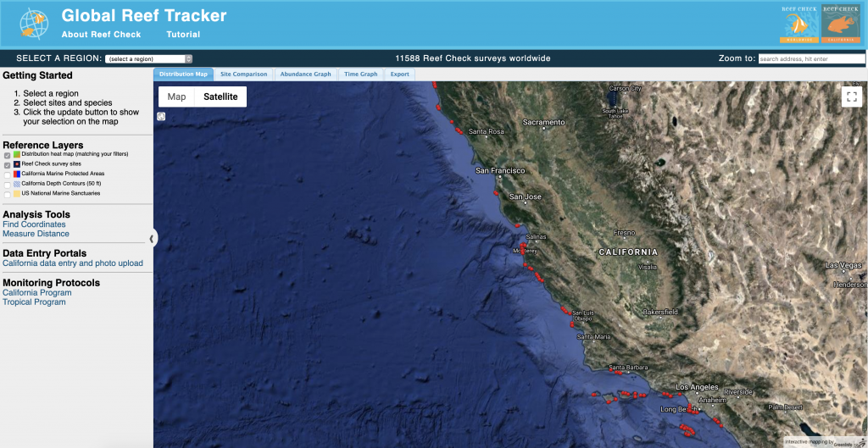Screen dimensions: 868x448
Task: Uncheck the Distribution heat map layer
Action: (x=8, y=155)
